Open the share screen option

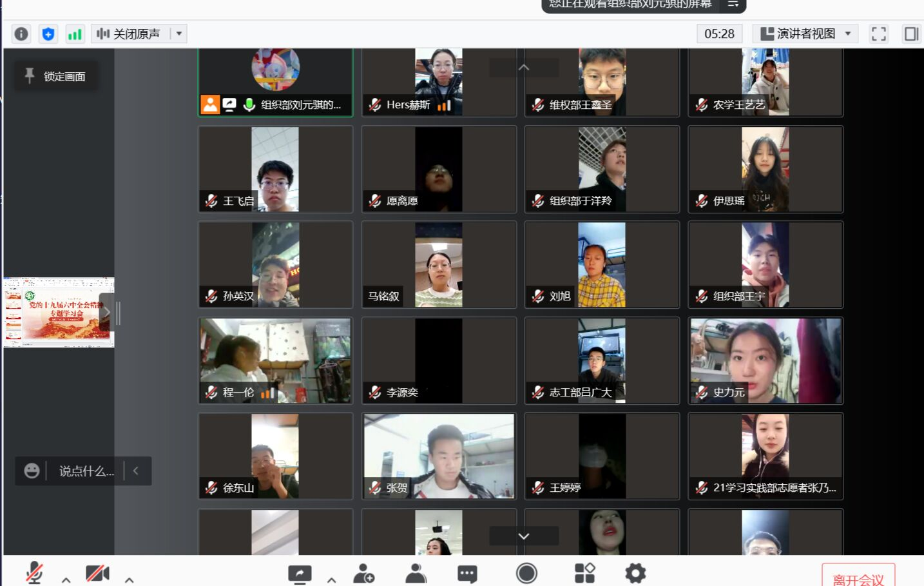click(300, 573)
